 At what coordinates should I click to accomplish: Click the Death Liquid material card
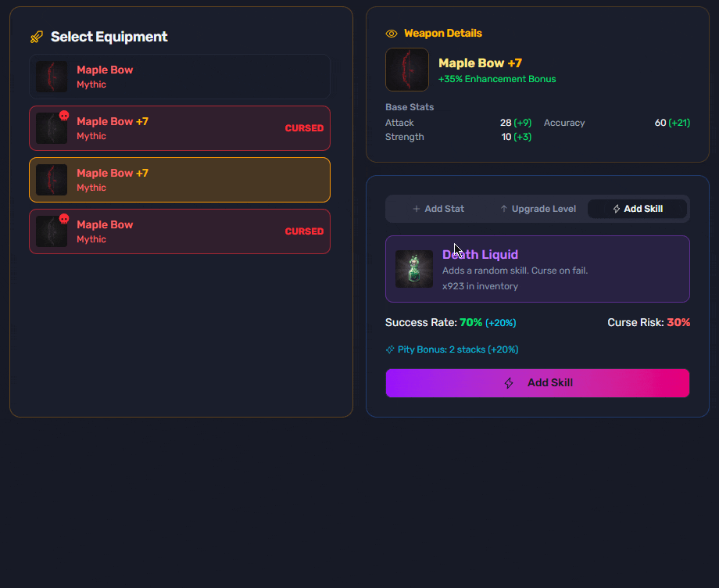[x=538, y=269]
